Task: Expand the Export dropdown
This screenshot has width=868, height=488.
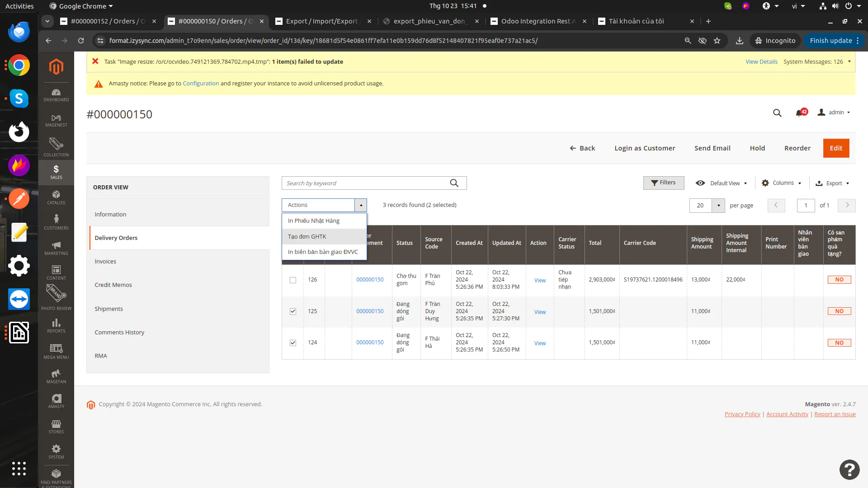Action: coord(832,183)
